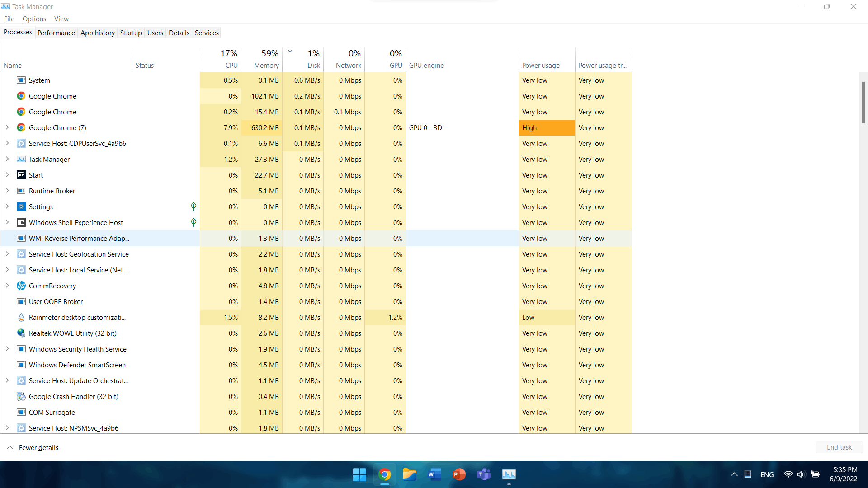
Task: Open PowerPoint from the taskbar
Action: click(x=459, y=474)
